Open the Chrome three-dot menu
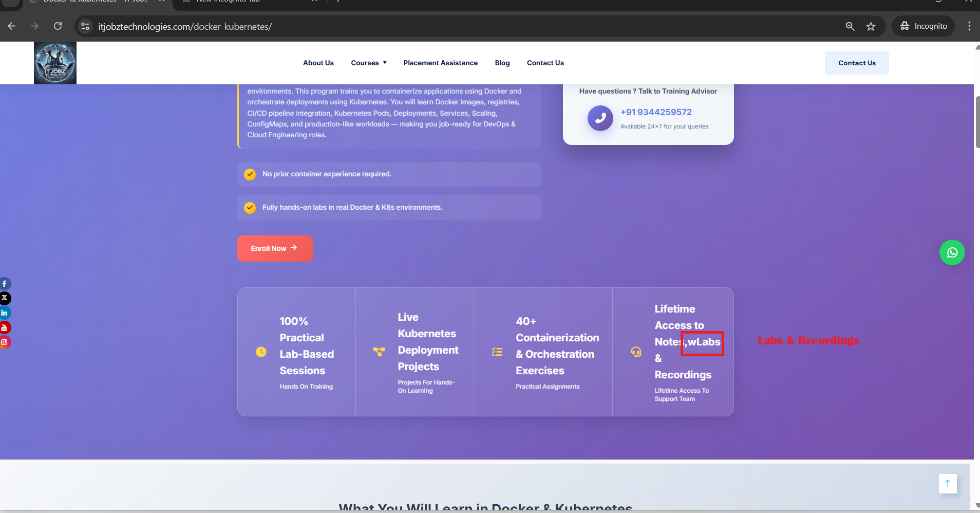 (969, 26)
